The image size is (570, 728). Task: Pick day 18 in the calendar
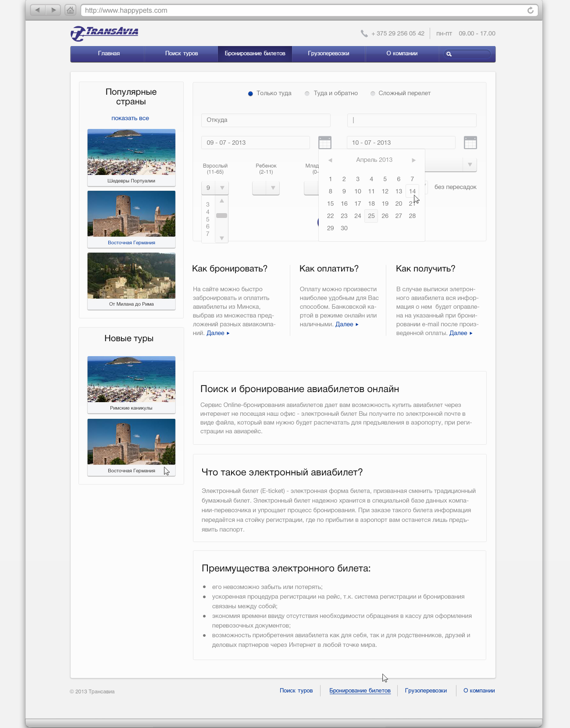pyautogui.click(x=371, y=203)
